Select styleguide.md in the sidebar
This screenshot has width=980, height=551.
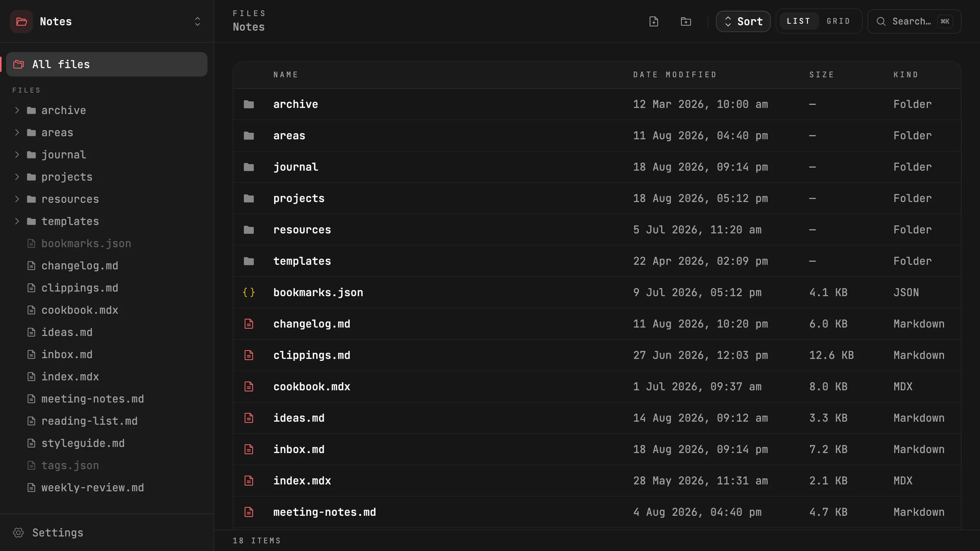pyautogui.click(x=107, y=443)
